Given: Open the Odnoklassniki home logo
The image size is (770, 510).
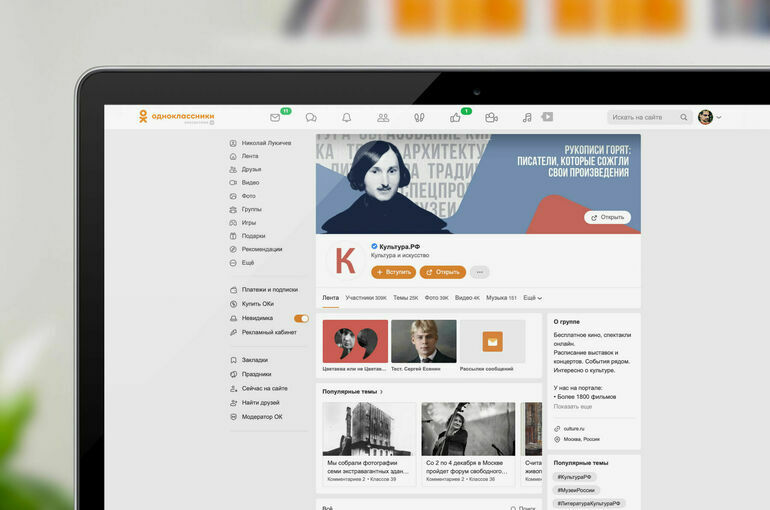Looking at the screenshot, I should pyautogui.click(x=176, y=116).
